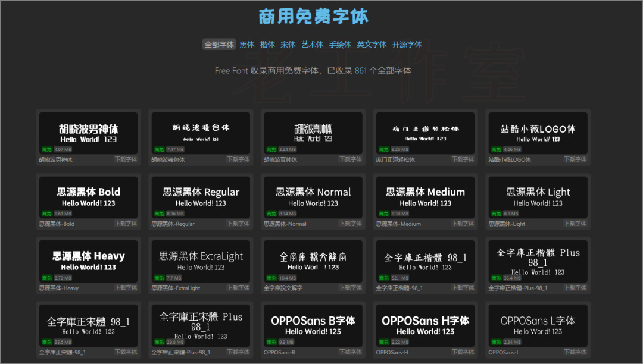This screenshot has width=643, height=364.
Task: Download the 全字库正楷体-98_1 font
Action: tap(463, 288)
